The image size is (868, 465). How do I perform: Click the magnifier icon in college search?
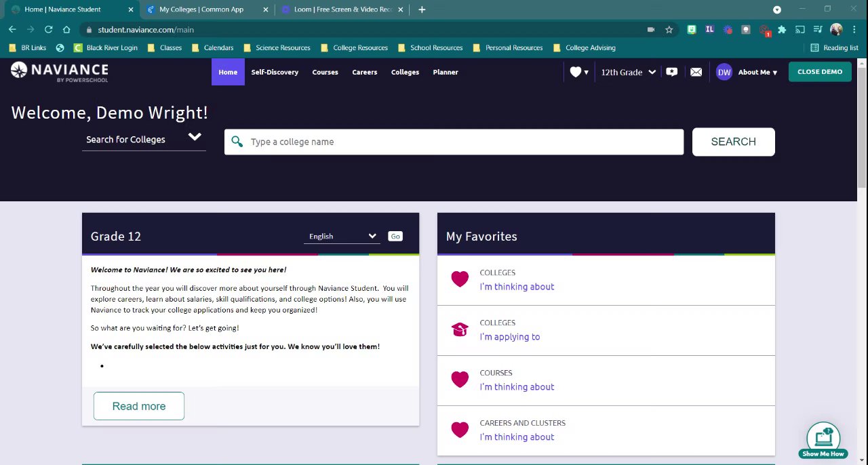(x=237, y=141)
